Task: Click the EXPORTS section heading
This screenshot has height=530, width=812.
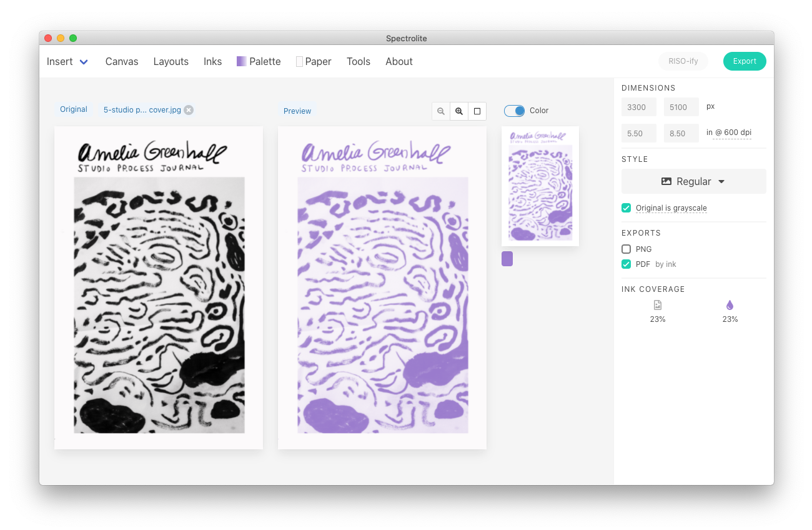Action: pyautogui.click(x=641, y=233)
